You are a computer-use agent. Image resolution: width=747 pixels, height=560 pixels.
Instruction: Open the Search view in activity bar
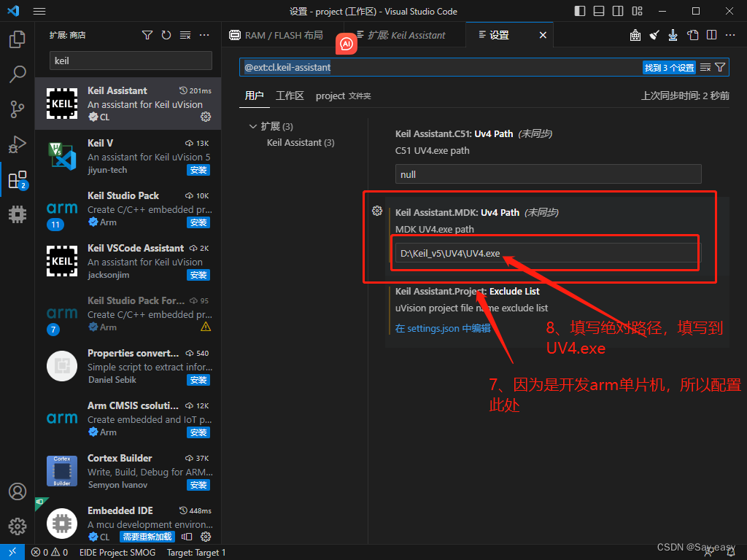[x=18, y=74]
